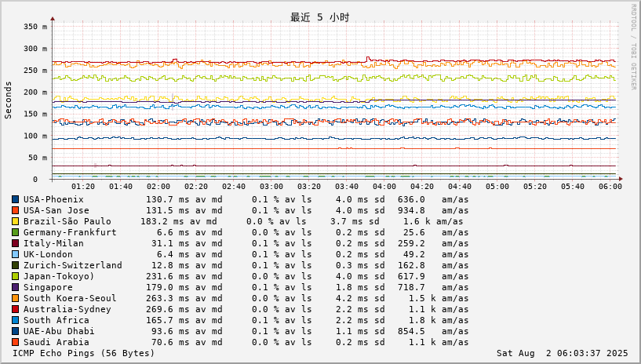Click the Australia-Sydney red legend swatch

pos(15,309)
